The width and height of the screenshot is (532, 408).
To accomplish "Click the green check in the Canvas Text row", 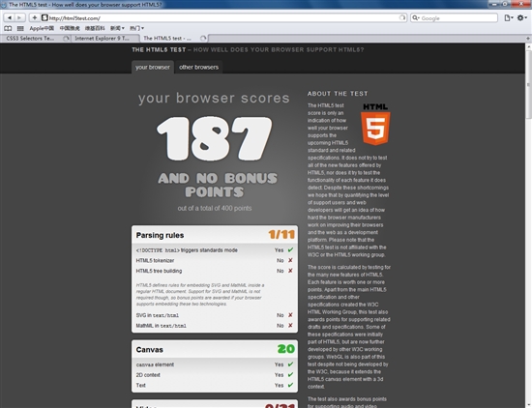I will click(290, 385).
